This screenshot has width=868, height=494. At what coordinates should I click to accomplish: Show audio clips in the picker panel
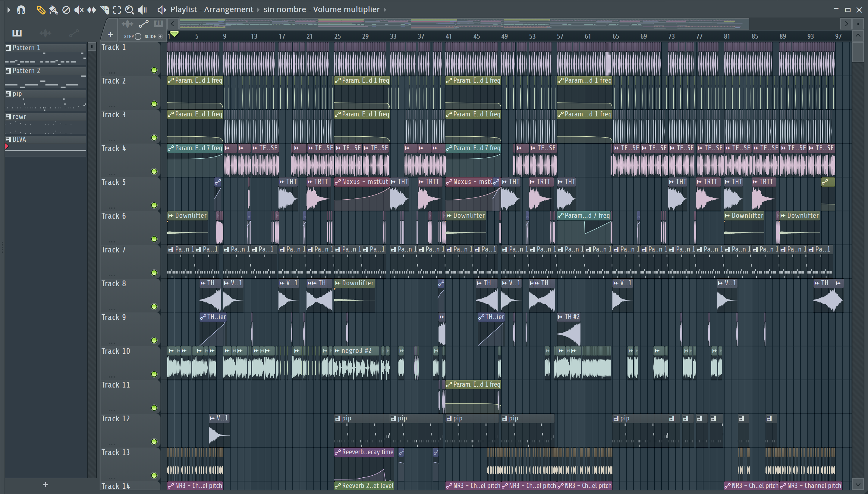pos(45,33)
